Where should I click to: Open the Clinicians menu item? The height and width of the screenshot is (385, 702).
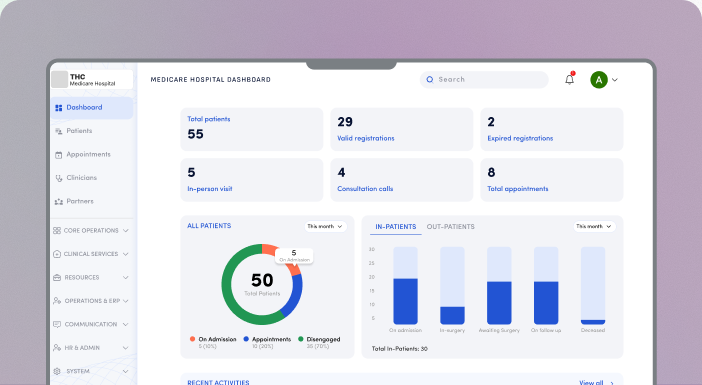pos(92,178)
